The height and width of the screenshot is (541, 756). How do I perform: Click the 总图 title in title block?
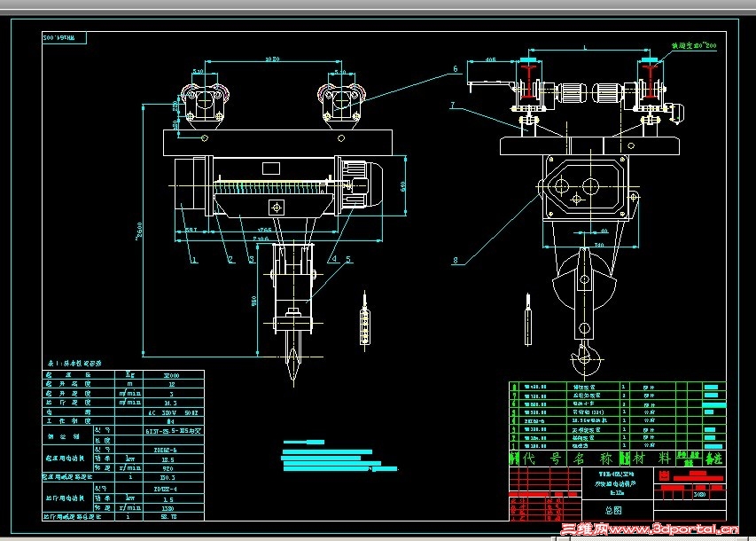[612, 510]
